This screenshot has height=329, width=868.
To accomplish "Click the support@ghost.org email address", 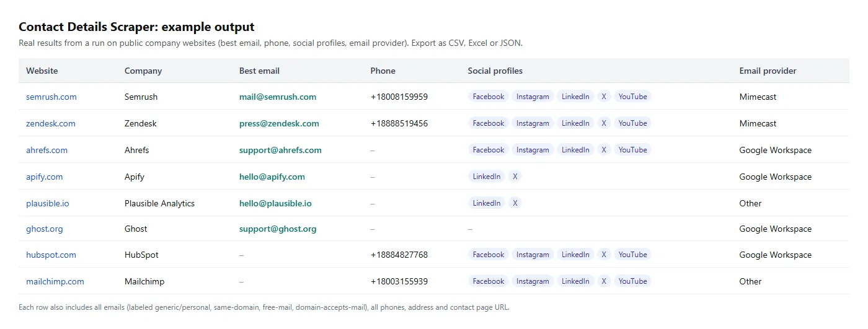I will [278, 229].
